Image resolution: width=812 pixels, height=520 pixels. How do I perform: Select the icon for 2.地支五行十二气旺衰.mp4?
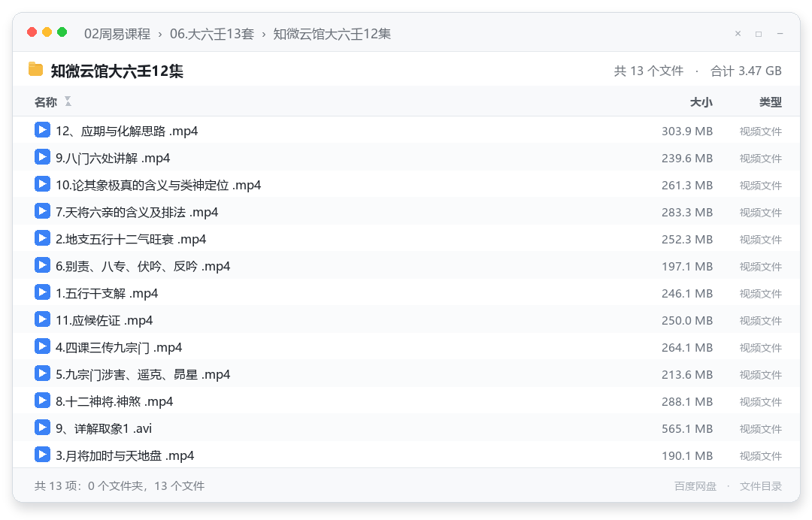click(42, 238)
